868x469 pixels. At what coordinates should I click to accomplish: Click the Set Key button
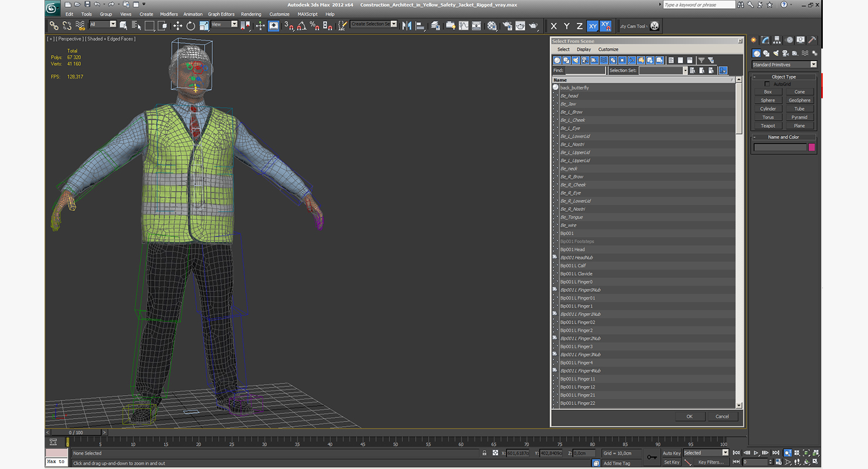pos(672,462)
